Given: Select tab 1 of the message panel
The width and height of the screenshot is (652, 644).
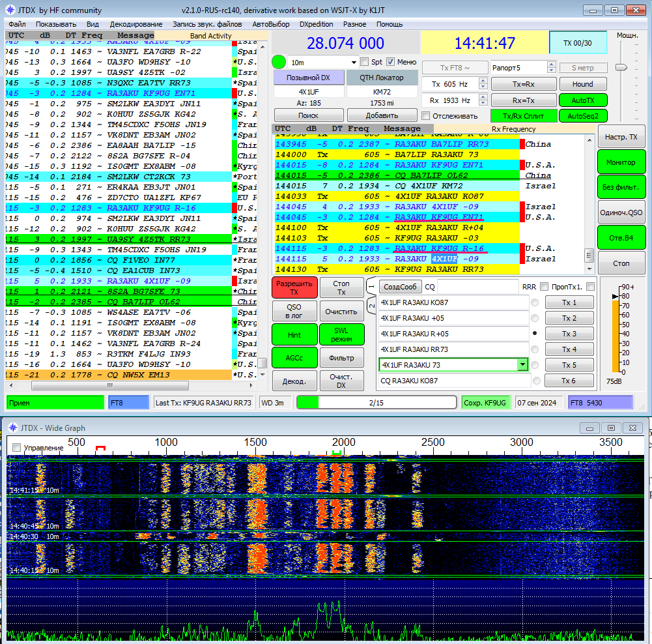Looking at the screenshot, I should 371,286.
